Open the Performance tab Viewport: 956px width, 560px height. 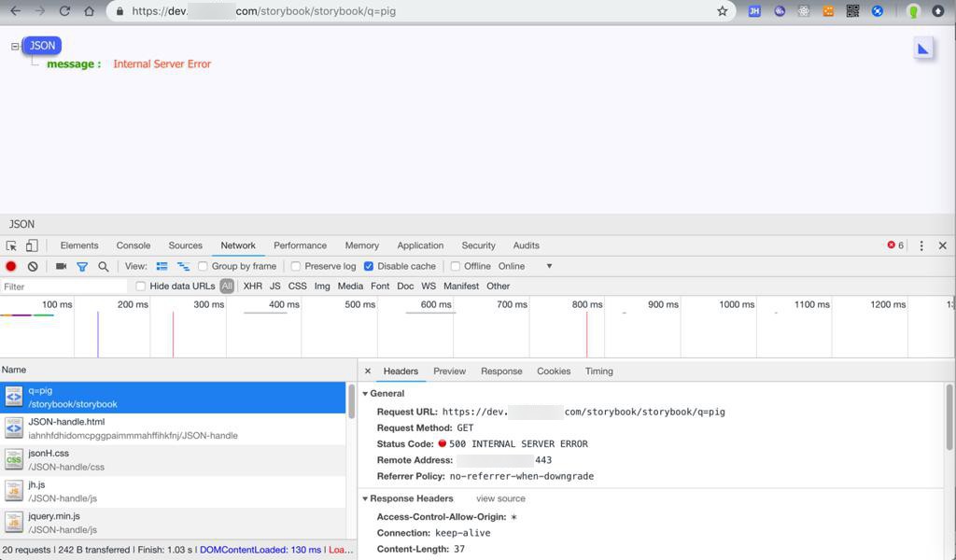[x=300, y=245]
